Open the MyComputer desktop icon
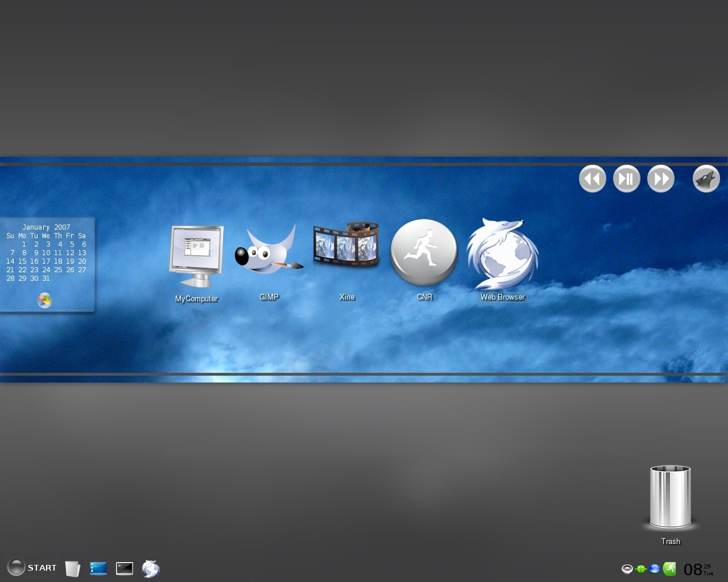Viewport: 728px width, 582px height. tap(196, 256)
